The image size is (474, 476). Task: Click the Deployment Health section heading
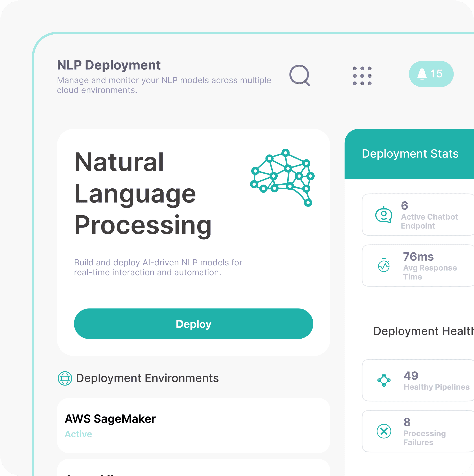click(x=423, y=331)
